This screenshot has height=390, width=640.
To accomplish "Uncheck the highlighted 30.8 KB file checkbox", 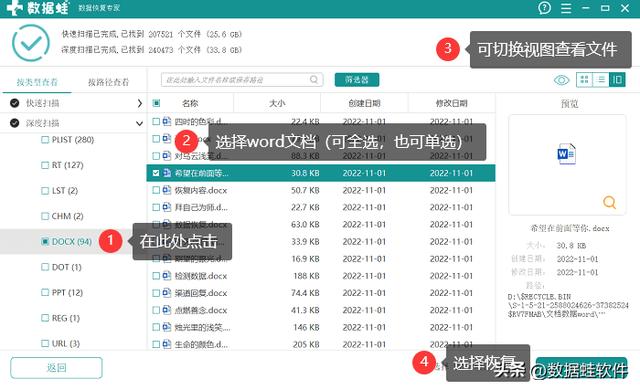I will pyautogui.click(x=156, y=173).
